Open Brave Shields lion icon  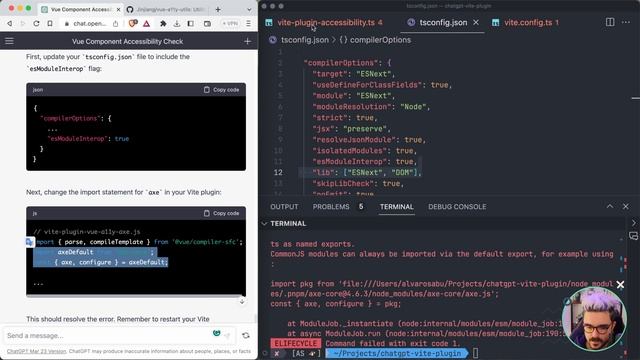pyautogui.click(x=133, y=24)
